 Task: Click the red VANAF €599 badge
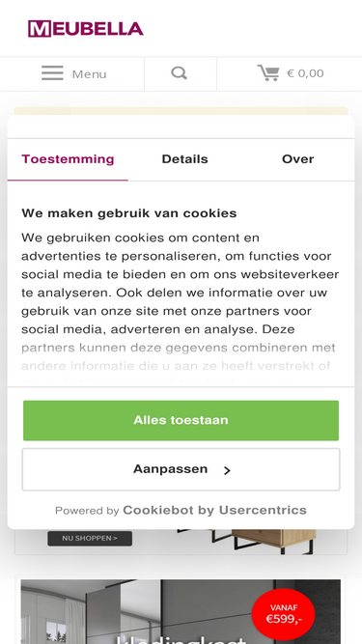coord(283,614)
